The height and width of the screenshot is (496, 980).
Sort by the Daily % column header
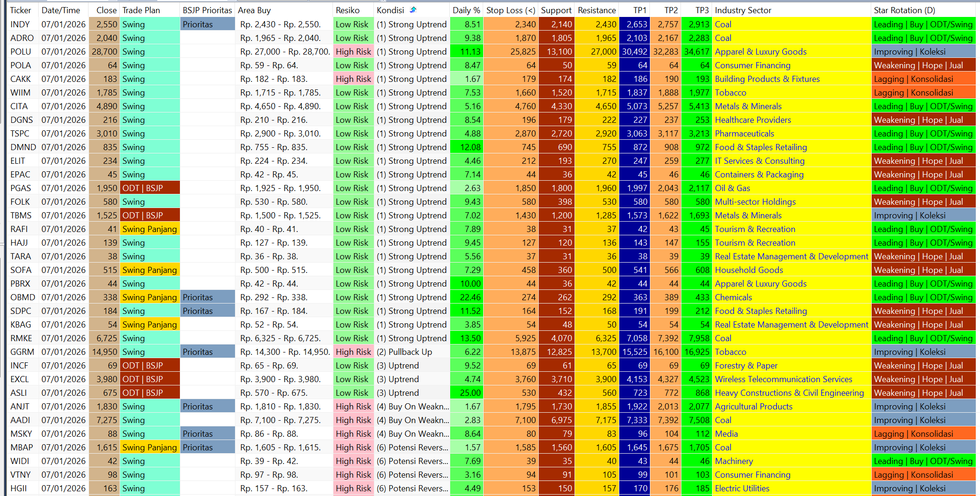(466, 10)
